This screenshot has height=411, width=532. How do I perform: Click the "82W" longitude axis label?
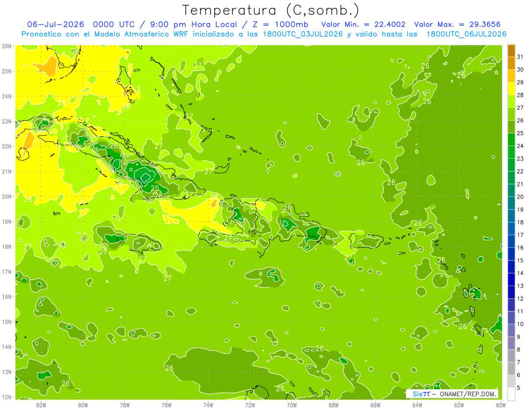pyautogui.click(x=41, y=404)
